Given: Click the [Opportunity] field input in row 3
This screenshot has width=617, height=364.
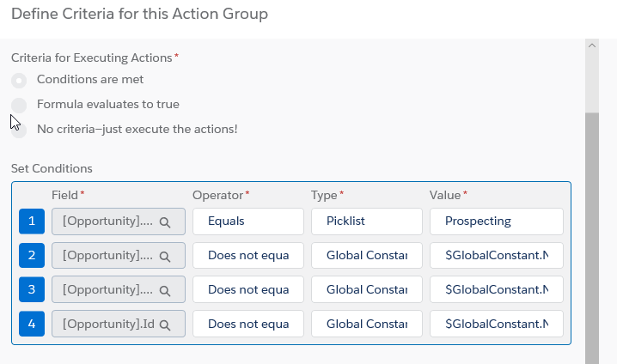Looking at the screenshot, I should pyautogui.click(x=109, y=290).
